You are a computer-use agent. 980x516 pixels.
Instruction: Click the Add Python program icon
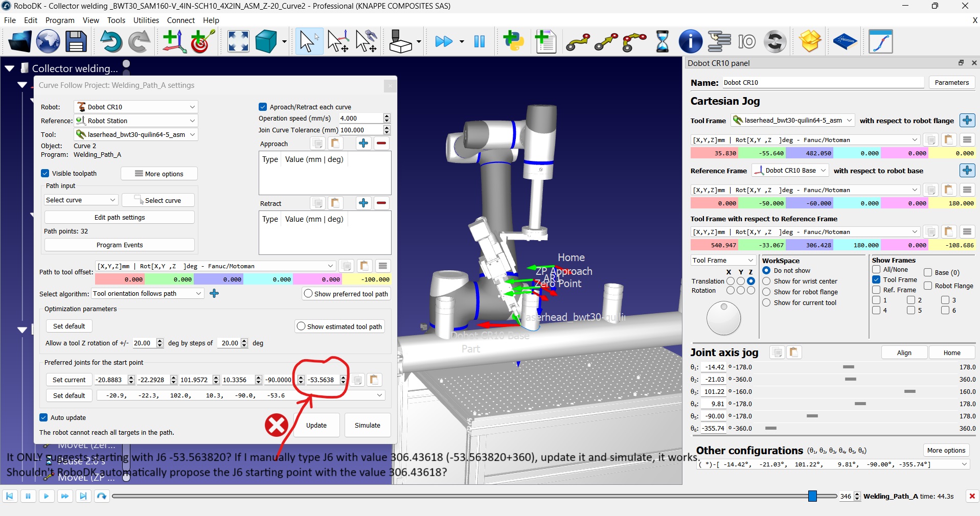[x=514, y=41]
